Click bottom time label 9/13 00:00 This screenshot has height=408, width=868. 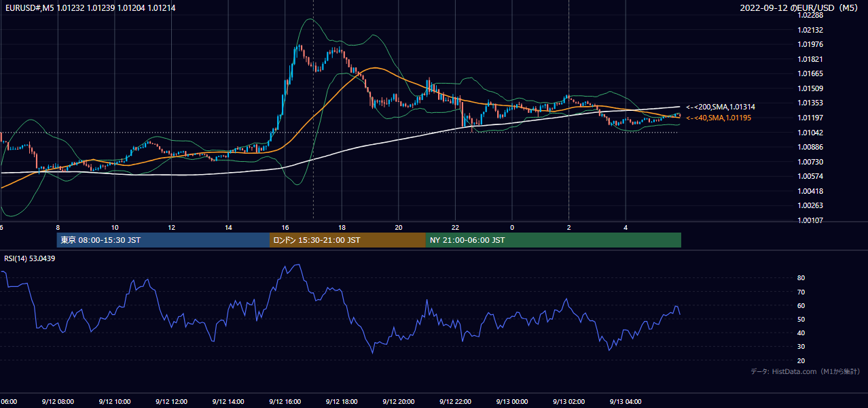pos(512,402)
